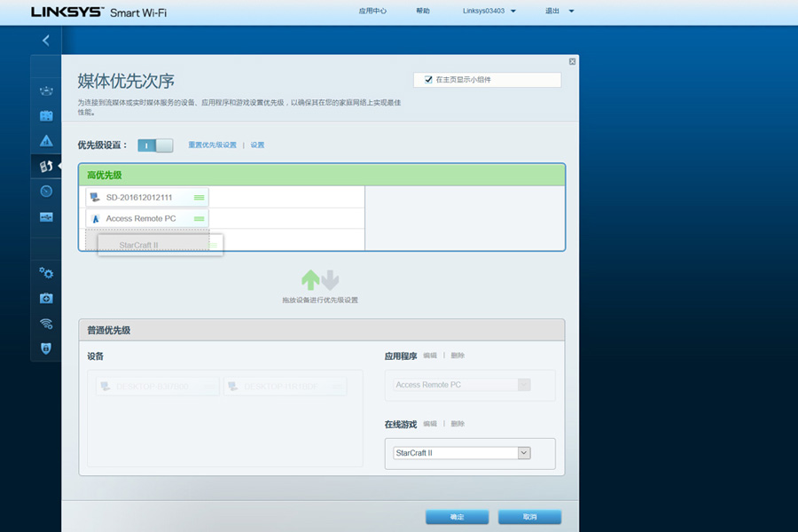Open External Storage USB sidebar icon
This screenshot has height=532, width=798.
(x=46, y=217)
